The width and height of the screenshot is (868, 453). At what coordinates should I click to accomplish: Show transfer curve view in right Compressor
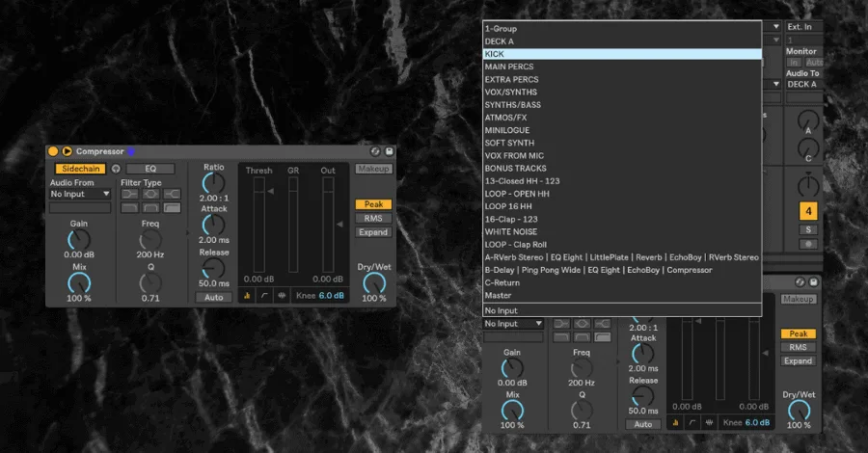click(x=692, y=422)
